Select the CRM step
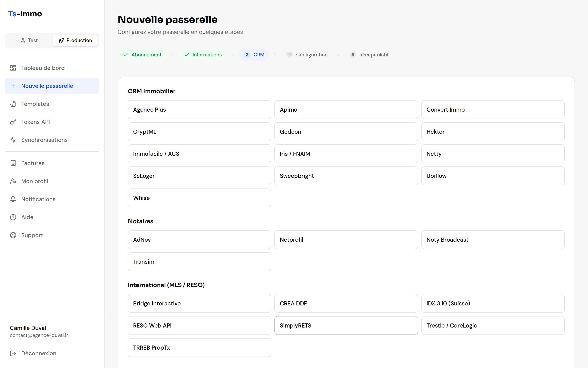 [254, 55]
